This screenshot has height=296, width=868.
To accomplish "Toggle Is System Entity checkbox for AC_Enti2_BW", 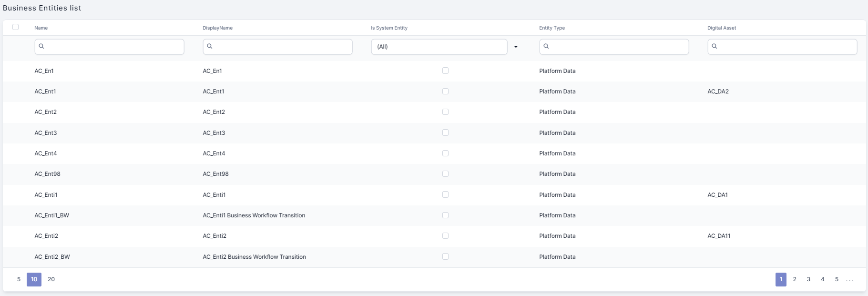I will (x=445, y=256).
